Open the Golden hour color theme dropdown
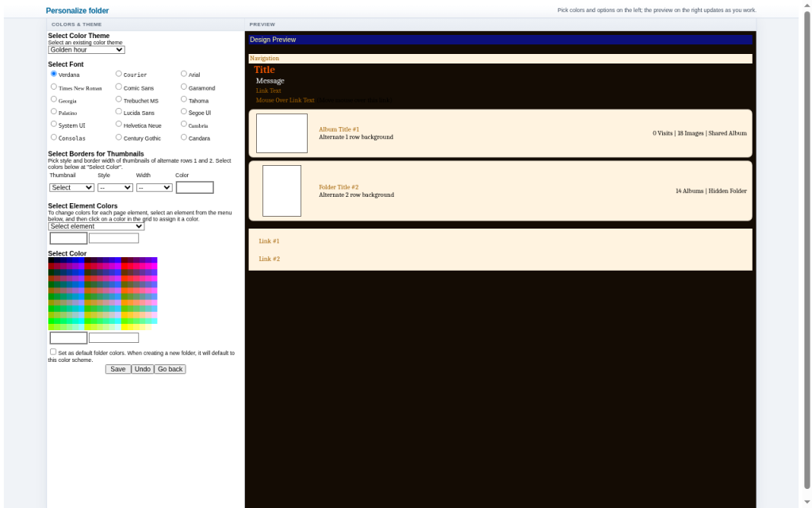812x508 pixels. tap(86, 50)
